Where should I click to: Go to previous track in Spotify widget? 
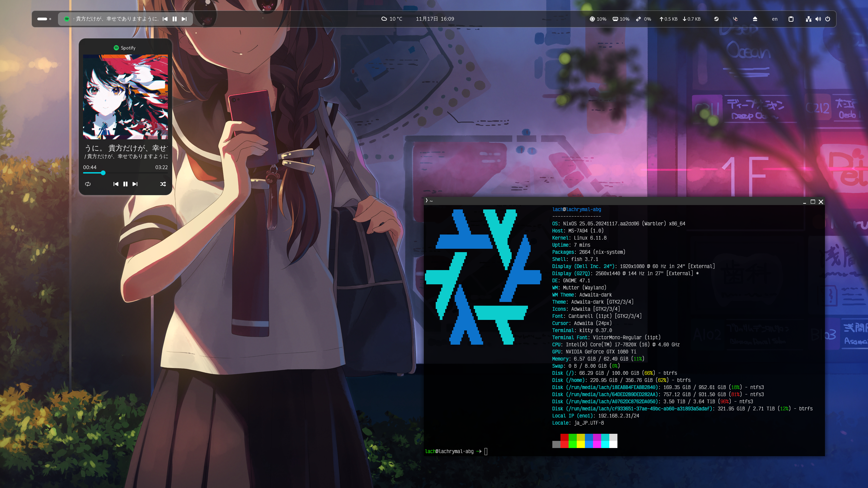[116, 184]
